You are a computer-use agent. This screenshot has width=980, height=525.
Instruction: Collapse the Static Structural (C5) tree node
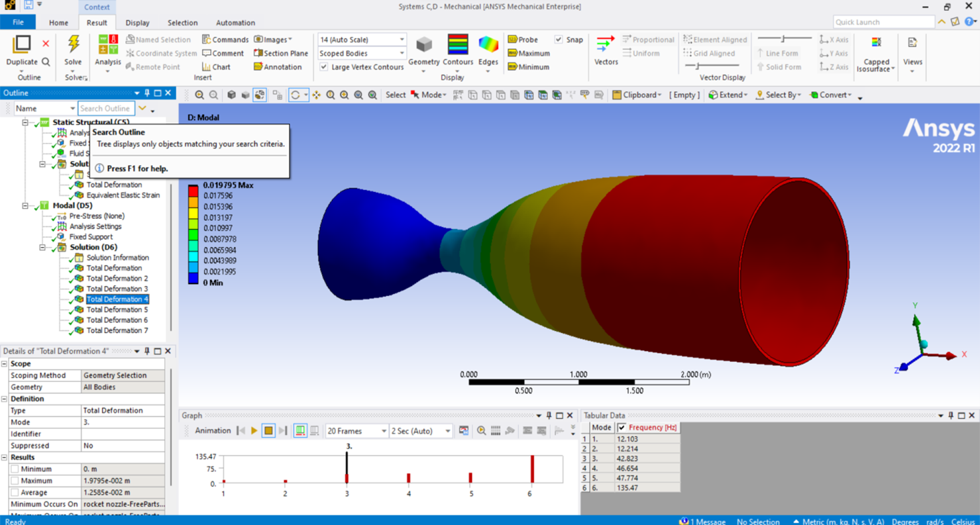click(x=25, y=122)
